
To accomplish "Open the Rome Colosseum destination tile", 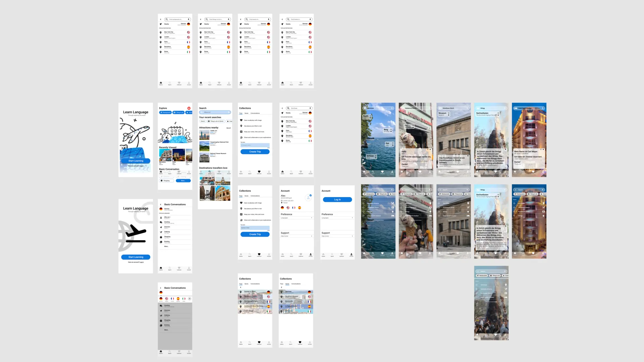I will point(223,193).
